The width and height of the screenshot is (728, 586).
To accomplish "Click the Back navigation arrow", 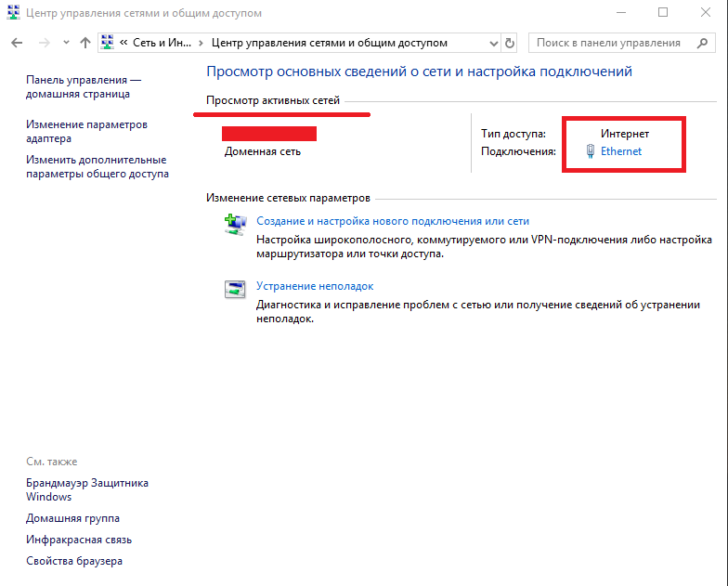I will click(17, 43).
